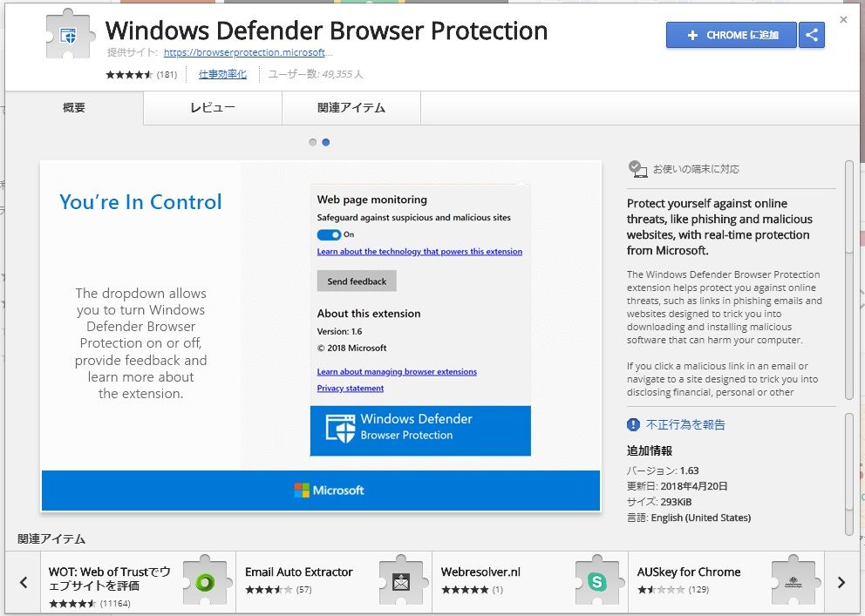Click the Microsoft four-square logo

(x=302, y=490)
